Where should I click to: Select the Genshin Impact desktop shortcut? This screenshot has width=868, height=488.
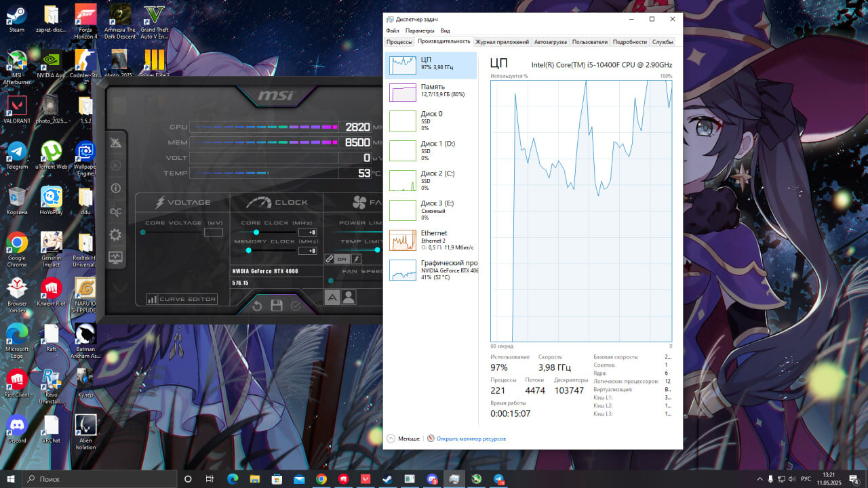[x=51, y=249]
